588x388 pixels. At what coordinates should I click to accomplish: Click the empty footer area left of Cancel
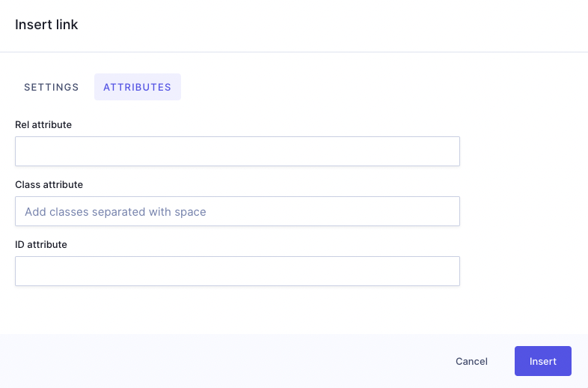point(224,361)
